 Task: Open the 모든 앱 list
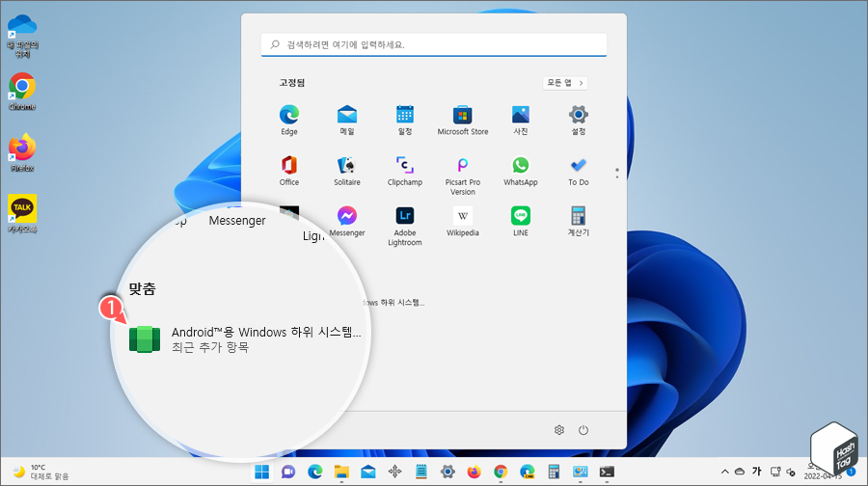565,83
